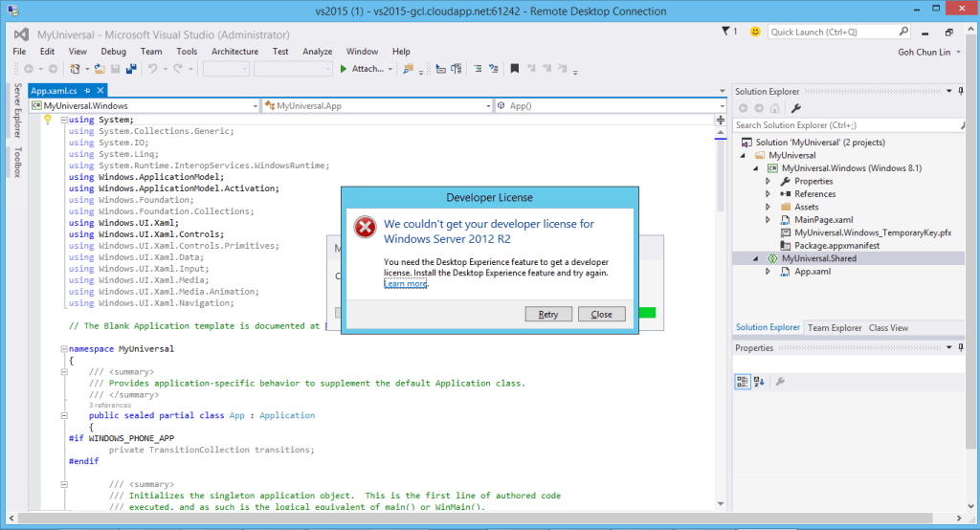Viewport: 980px width, 530px height.
Task: Expand the Properties node in Solution Explorer
Action: 768,181
